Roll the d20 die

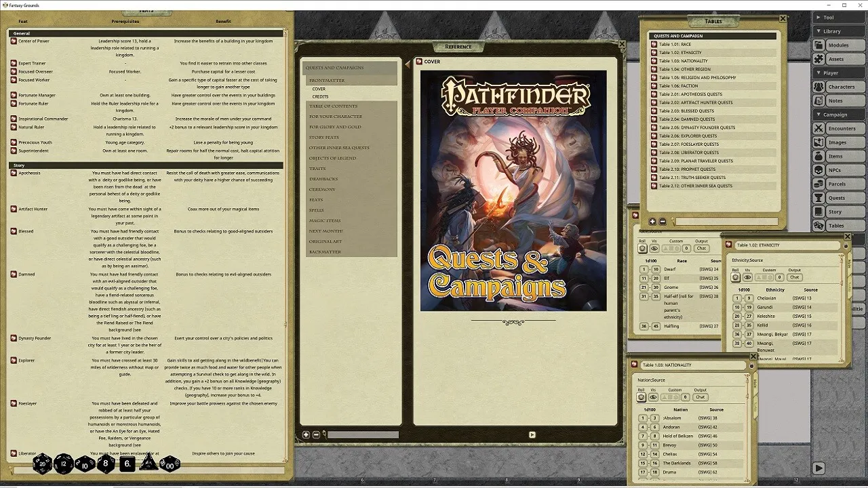click(x=42, y=464)
